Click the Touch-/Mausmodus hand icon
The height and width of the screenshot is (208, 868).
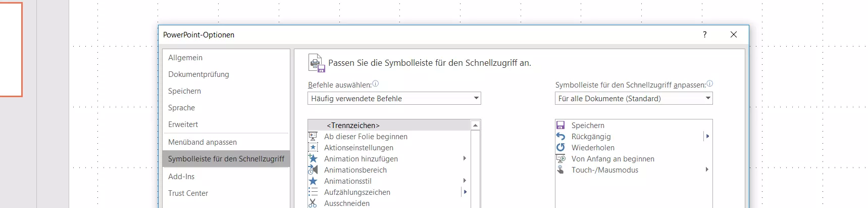[x=560, y=170]
